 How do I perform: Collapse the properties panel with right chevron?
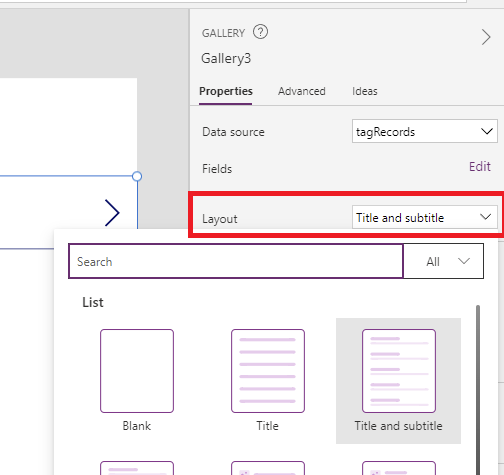486,37
